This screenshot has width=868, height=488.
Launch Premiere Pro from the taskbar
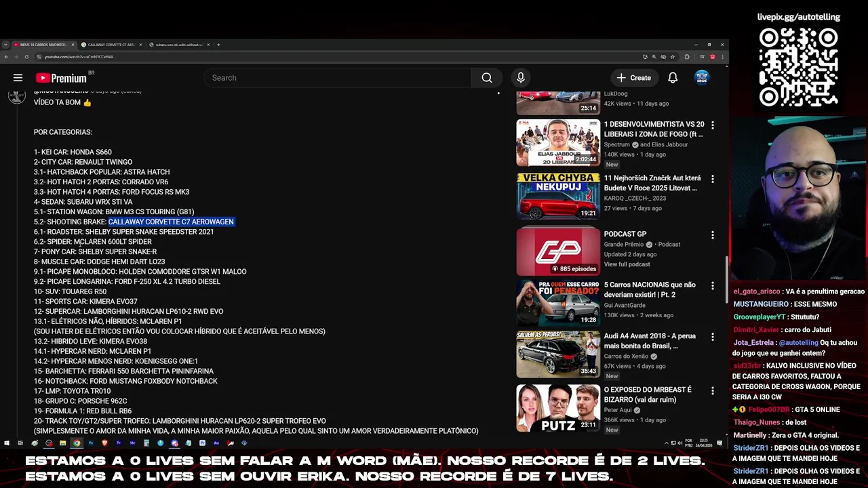tap(119, 443)
